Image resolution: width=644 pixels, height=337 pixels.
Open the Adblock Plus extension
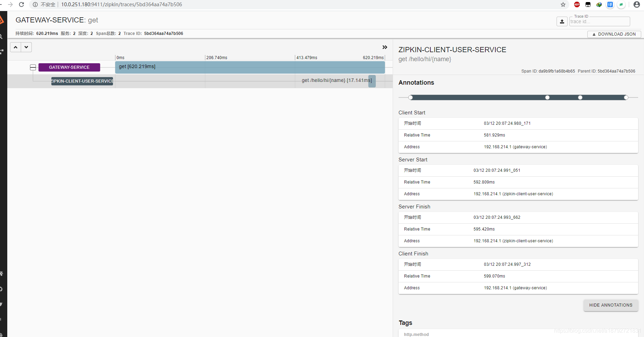coord(577,4)
